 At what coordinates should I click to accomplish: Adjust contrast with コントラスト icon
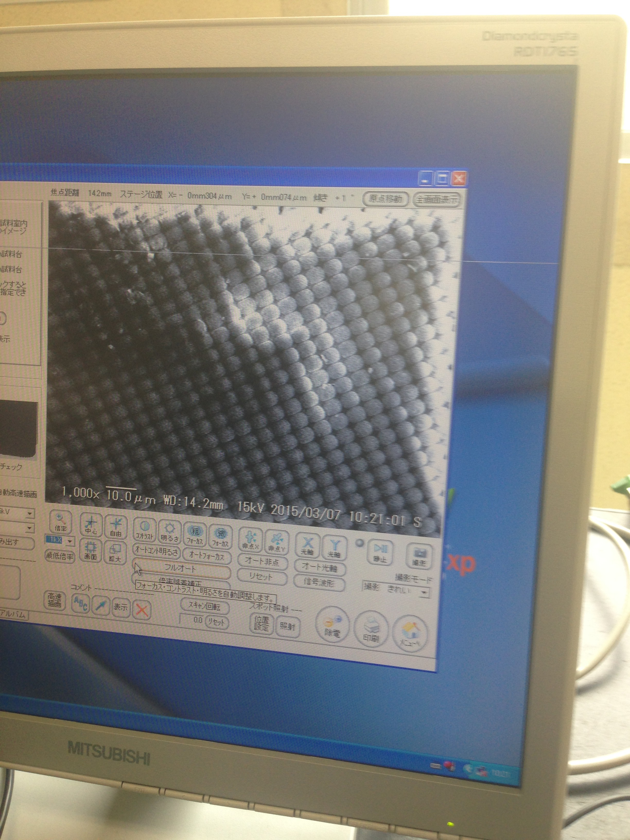point(144,530)
